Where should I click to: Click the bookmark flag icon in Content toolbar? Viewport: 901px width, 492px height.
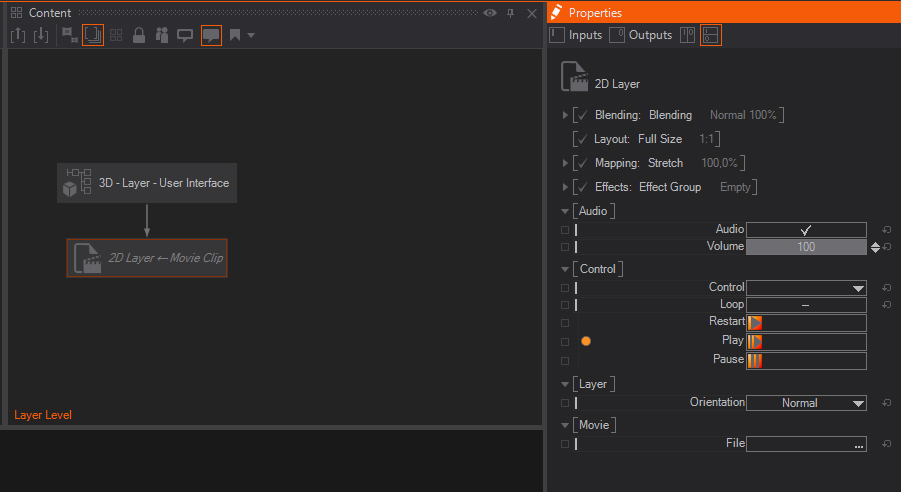point(235,35)
